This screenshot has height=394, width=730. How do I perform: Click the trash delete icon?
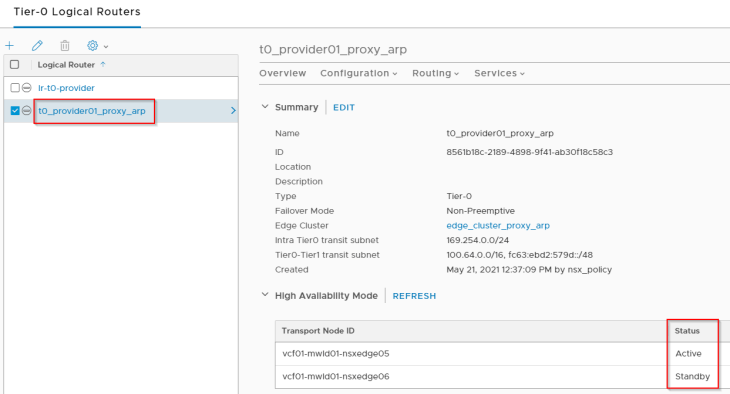click(65, 46)
